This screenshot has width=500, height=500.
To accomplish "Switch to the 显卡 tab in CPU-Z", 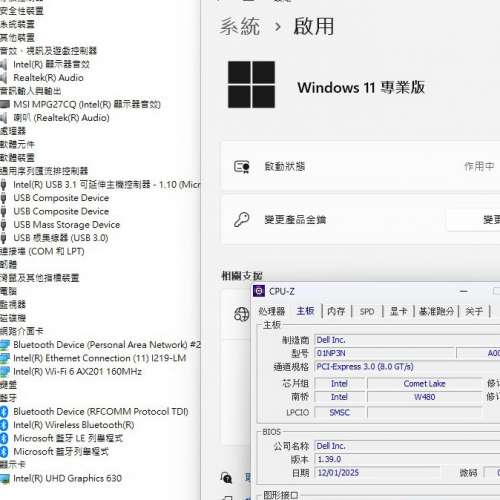I will click(398, 311).
